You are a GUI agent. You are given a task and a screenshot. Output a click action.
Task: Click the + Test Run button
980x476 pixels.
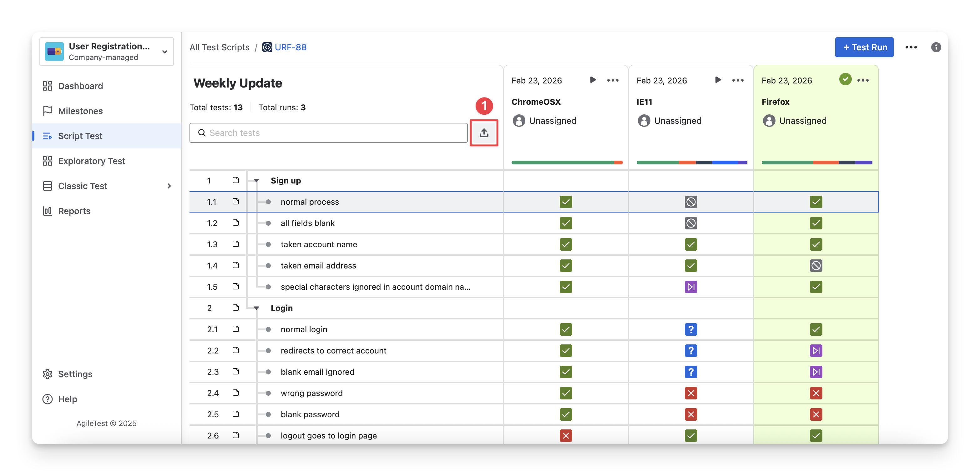pyautogui.click(x=864, y=47)
